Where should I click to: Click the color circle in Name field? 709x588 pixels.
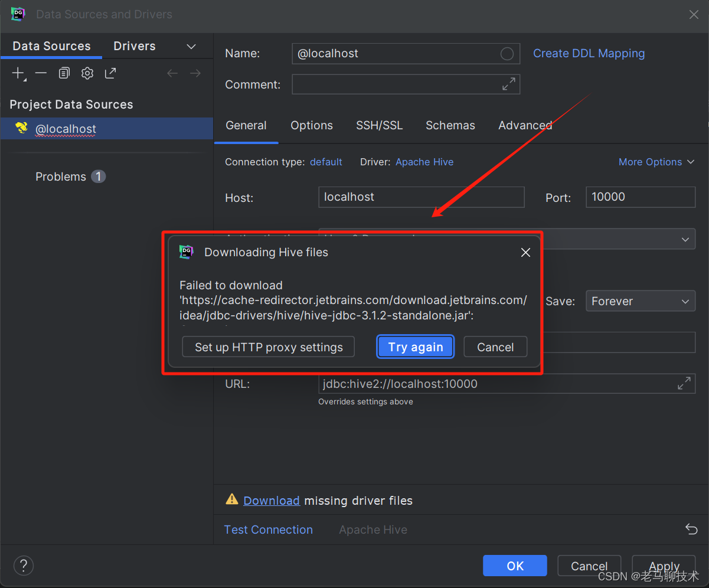(x=507, y=54)
